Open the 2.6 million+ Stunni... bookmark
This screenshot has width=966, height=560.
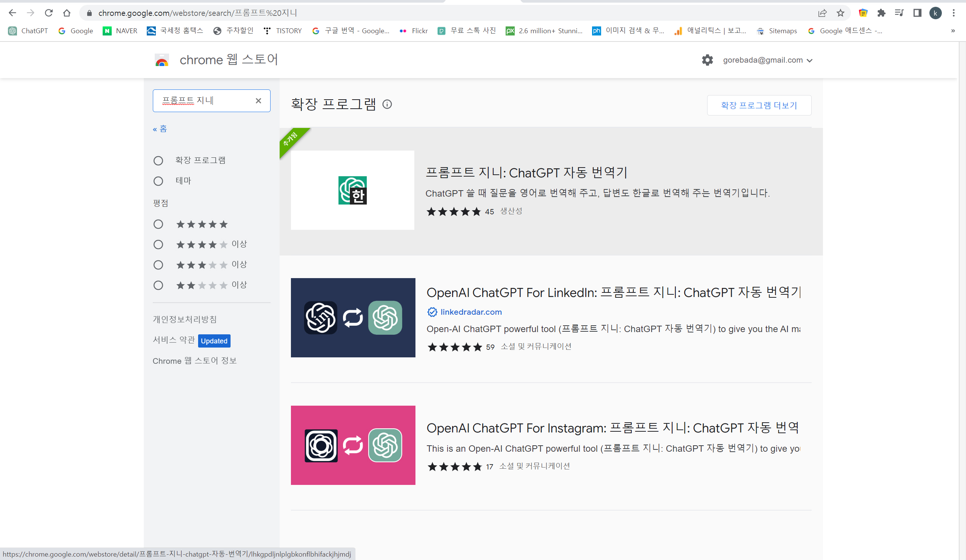pos(544,31)
